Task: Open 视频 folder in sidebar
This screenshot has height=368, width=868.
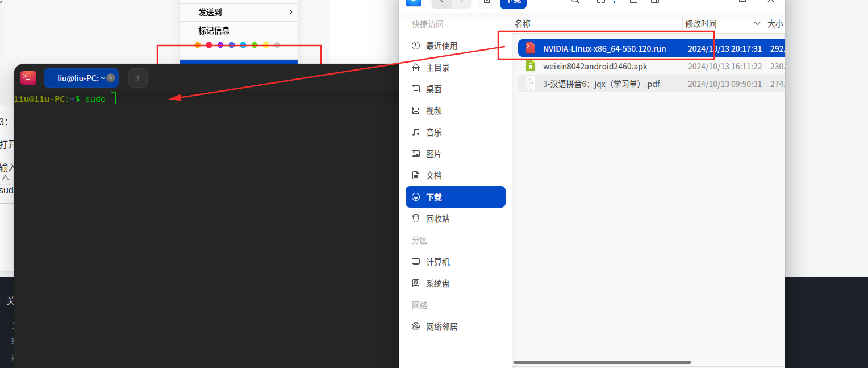Action: pyautogui.click(x=456, y=111)
